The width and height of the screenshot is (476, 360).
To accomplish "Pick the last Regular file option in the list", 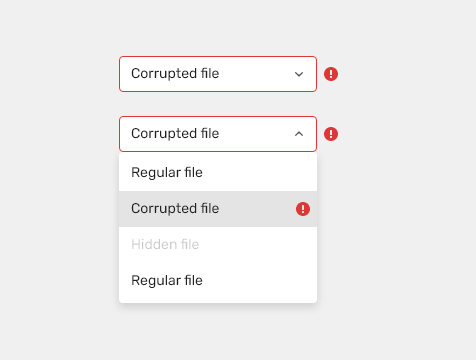I will click(218, 281).
